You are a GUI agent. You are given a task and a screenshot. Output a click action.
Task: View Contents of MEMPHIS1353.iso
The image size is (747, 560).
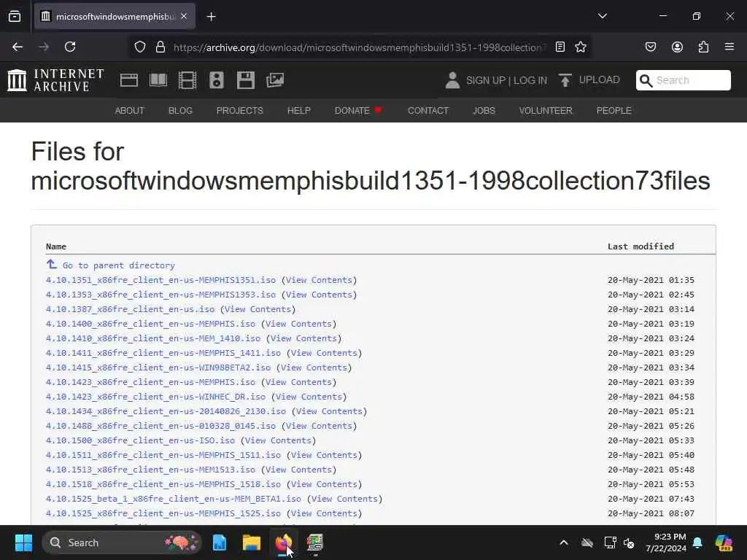tap(320, 295)
